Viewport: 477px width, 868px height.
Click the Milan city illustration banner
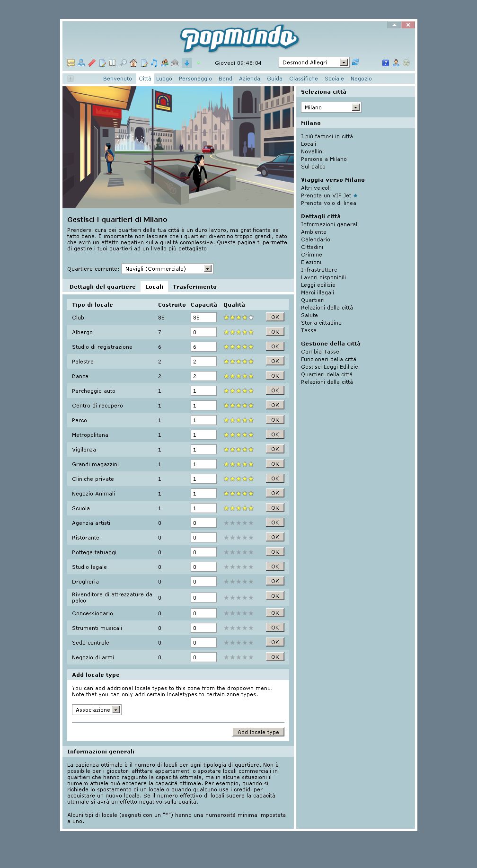click(x=178, y=147)
